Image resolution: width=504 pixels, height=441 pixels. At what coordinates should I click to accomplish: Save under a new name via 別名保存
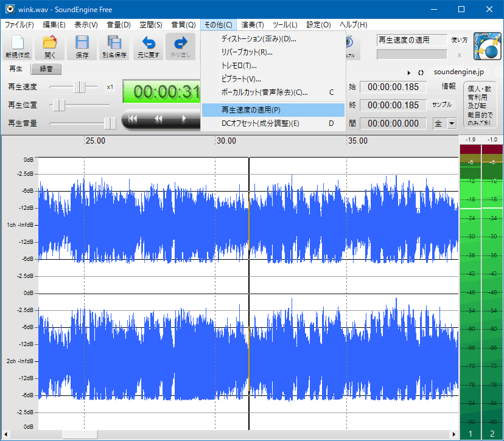pos(114,46)
